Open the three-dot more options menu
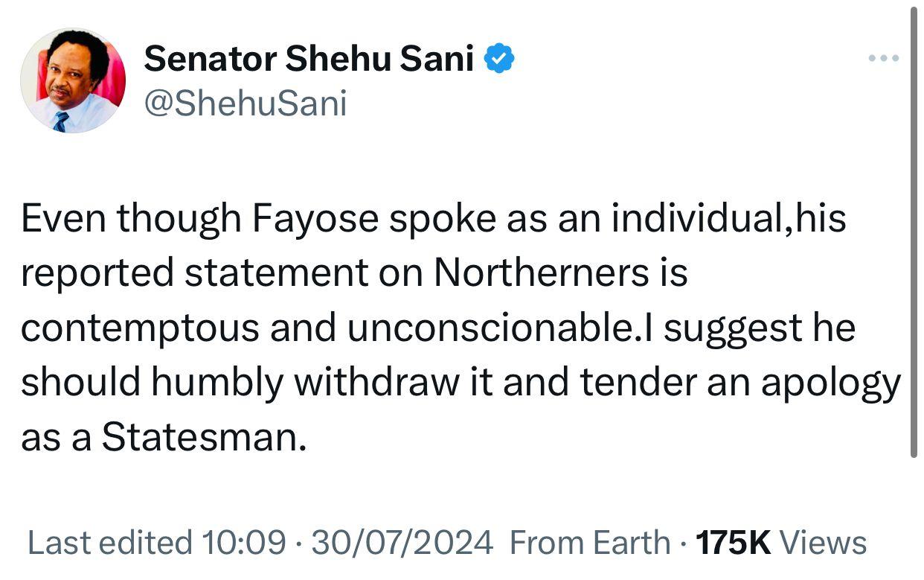Viewport: 924px width, 580px height. [x=885, y=58]
